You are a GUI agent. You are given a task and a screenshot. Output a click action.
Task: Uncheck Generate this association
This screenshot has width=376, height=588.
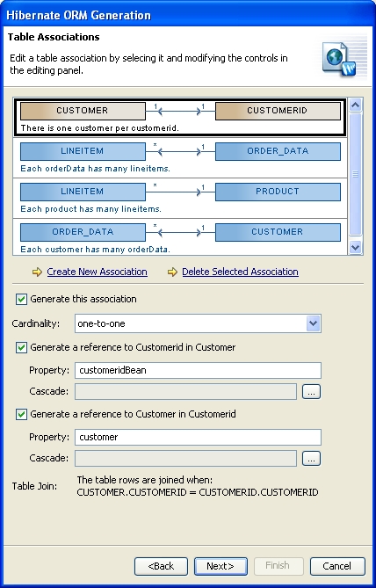21,299
